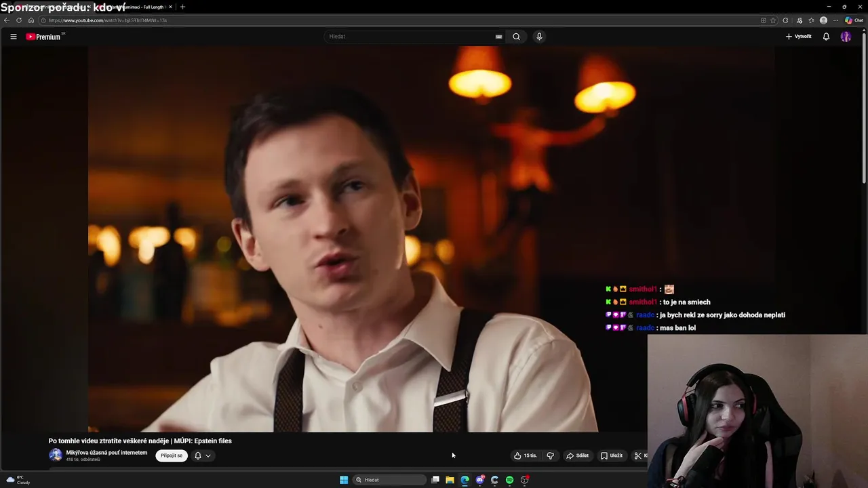Create a clip with the scissors button
The width and height of the screenshot is (868, 488).
pos(639,455)
